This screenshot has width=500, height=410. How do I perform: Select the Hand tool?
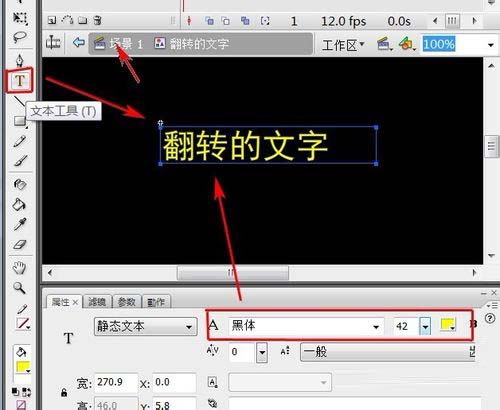click(19, 268)
